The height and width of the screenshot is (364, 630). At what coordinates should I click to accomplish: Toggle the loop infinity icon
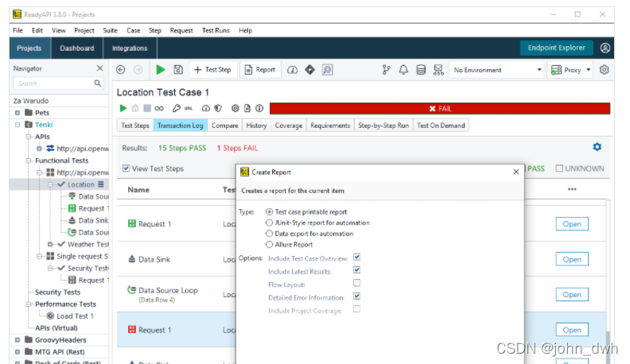tap(159, 108)
